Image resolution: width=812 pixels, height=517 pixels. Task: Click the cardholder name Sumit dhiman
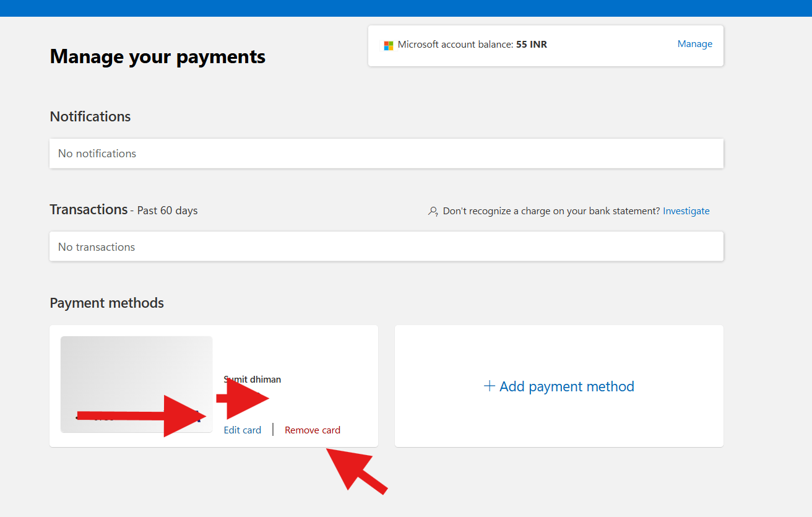click(253, 380)
